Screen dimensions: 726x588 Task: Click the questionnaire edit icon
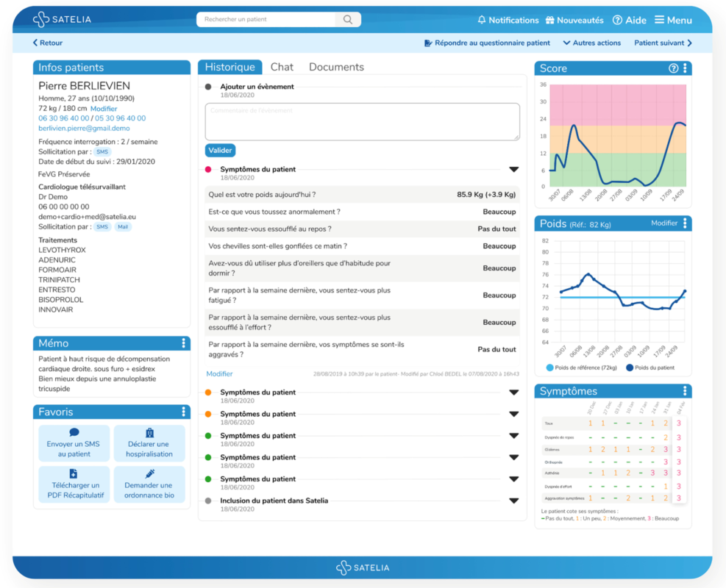(x=428, y=43)
